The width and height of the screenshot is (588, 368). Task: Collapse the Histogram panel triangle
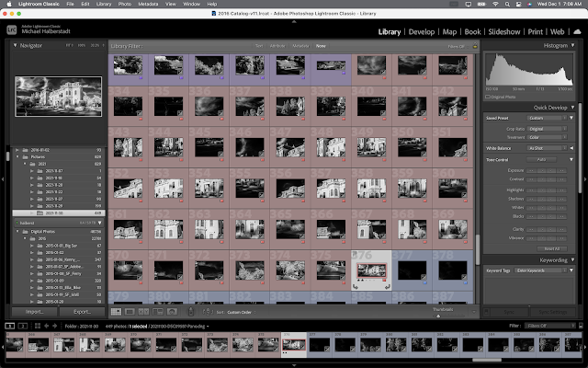pyautogui.click(x=572, y=45)
